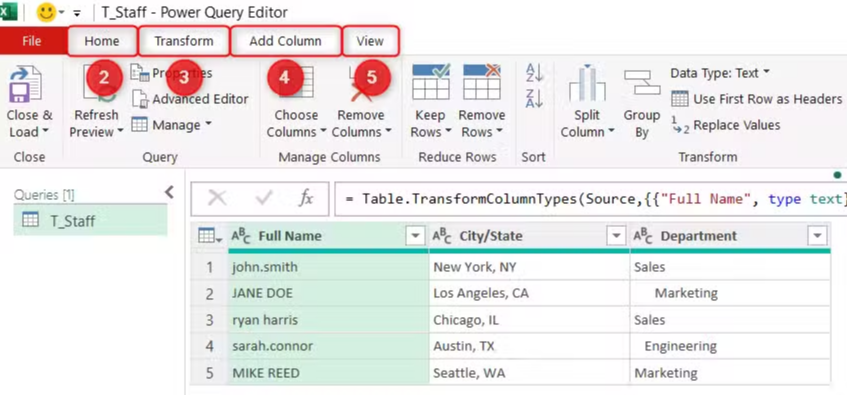Image resolution: width=847 pixels, height=395 pixels.
Task: Click the Close & Load icon
Action: click(25, 84)
